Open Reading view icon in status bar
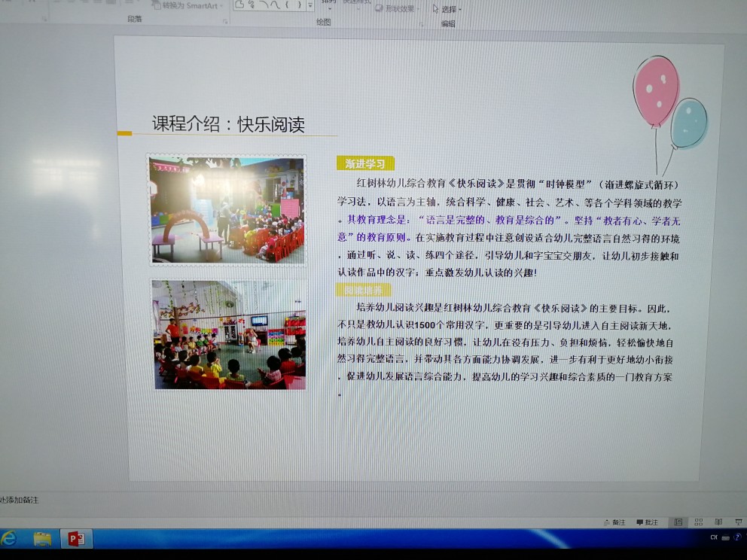Screen dimensions: 747x560 click(718, 522)
